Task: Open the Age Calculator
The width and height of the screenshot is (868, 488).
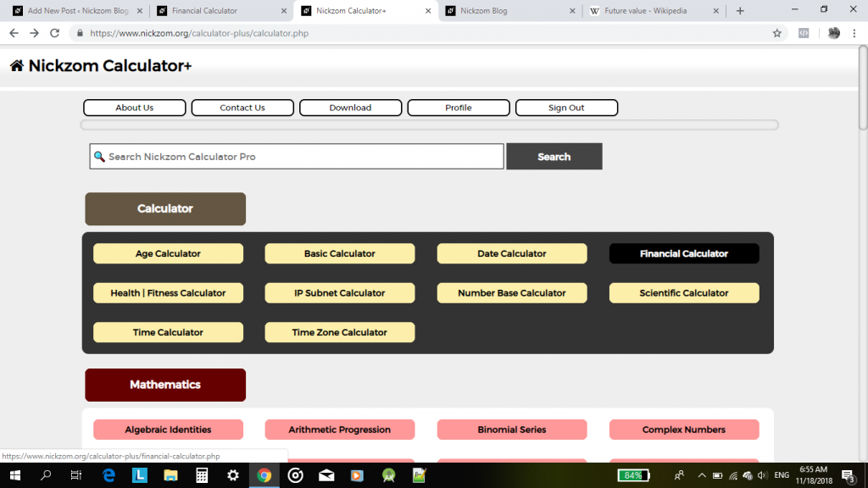Action: tap(168, 253)
